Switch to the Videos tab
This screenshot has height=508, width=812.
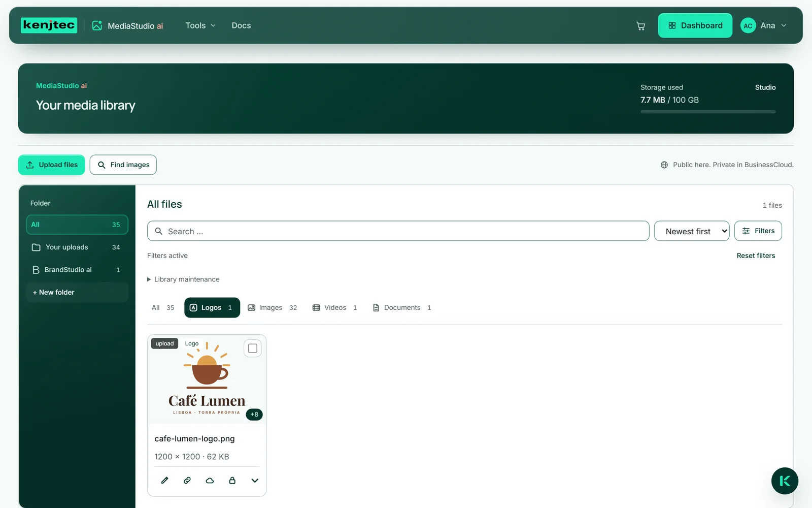[x=335, y=308]
